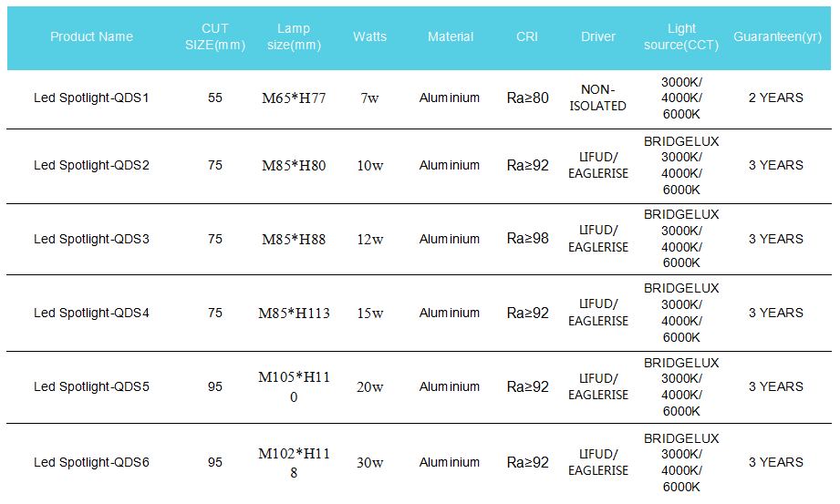The width and height of the screenshot is (840, 504).
Task: Select the CUT SIZE(mm) header cell
Action: click(215, 37)
